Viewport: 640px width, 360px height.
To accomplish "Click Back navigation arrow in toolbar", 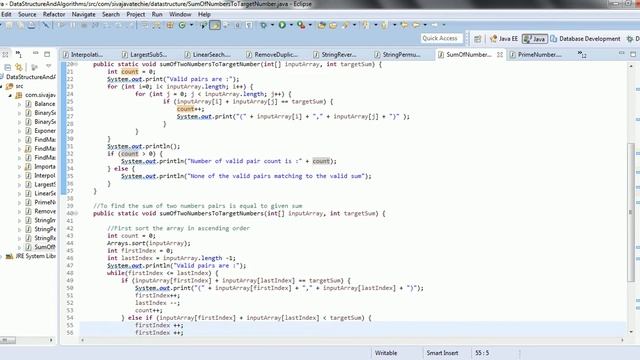I will 416,25.
